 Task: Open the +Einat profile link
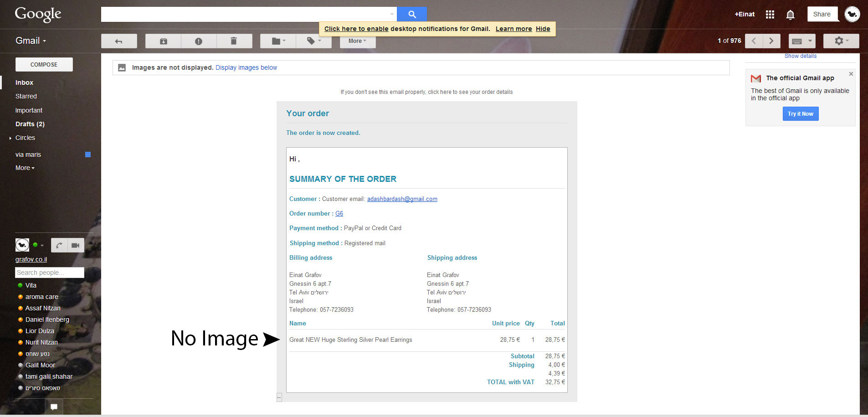[745, 14]
